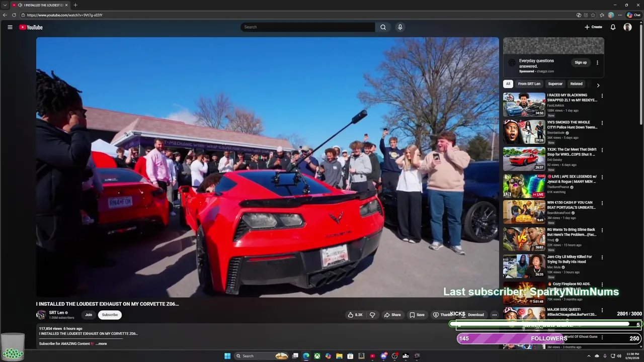Open the TX2K Car Meet video thumbnail
644x362 pixels.
click(524, 159)
